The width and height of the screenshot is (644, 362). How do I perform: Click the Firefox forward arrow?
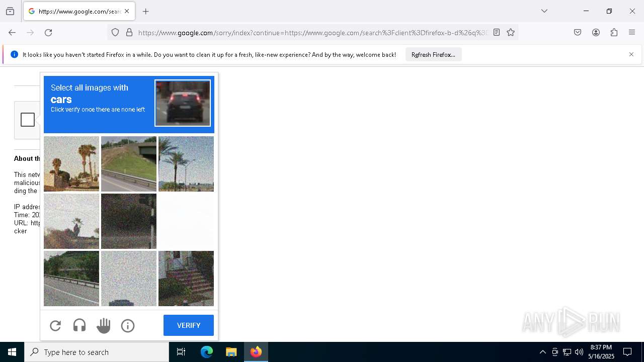coord(30,33)
